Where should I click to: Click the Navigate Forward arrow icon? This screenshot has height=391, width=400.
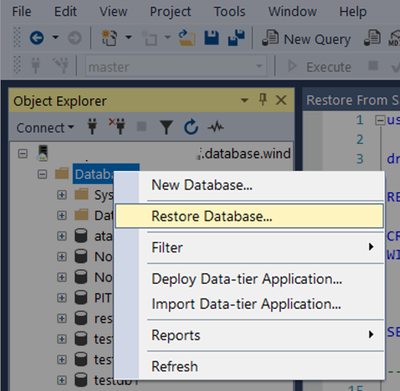pos(75,38)
